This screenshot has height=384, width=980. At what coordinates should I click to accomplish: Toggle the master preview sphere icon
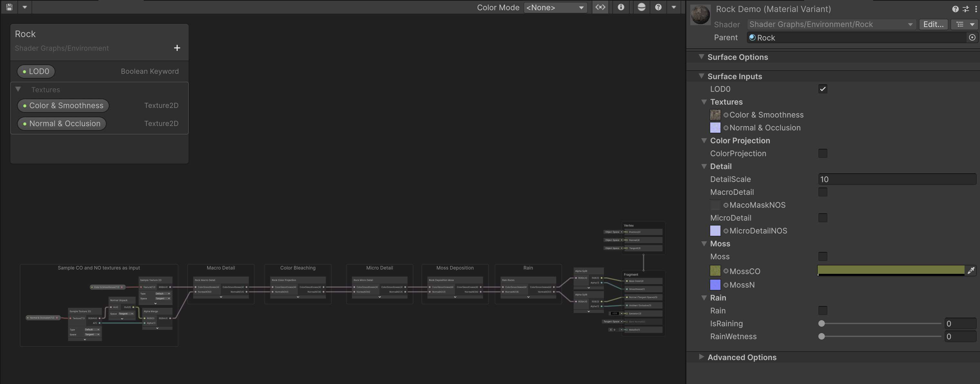click(x=641, y=7)
